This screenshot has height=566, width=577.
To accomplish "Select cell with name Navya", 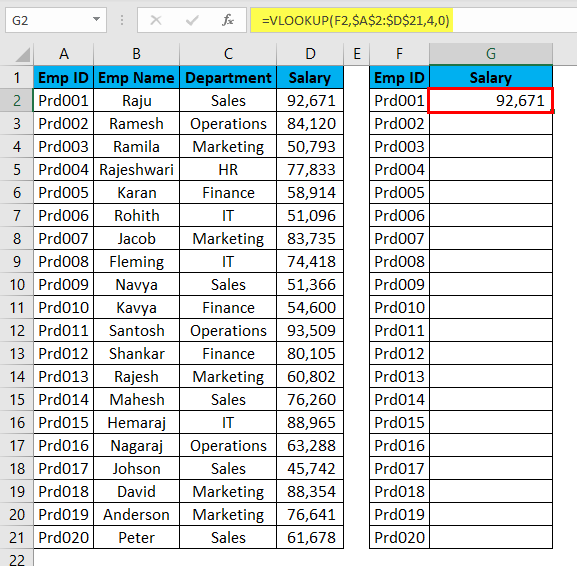I will [137, 284].
